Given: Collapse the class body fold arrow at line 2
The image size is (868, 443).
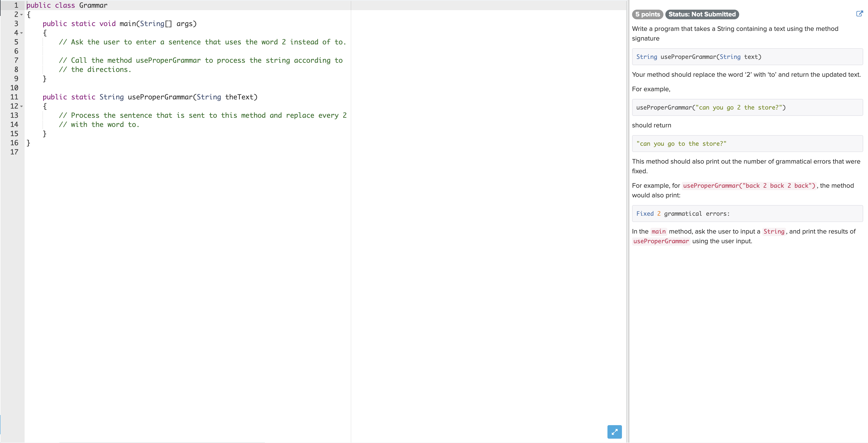Looking at the screenshot, I should 21,14.
